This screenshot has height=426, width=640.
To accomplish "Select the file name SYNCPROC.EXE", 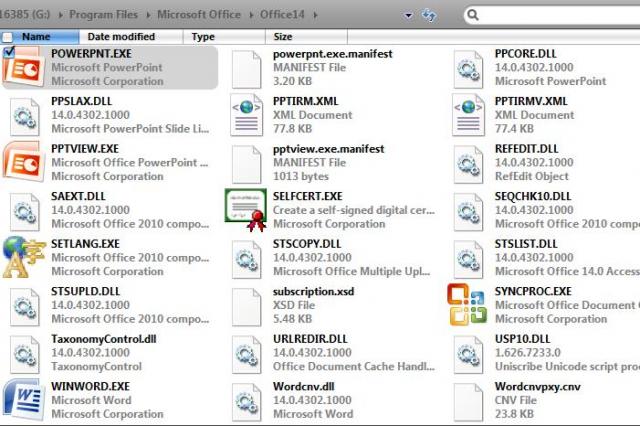I will coord(533,291).
